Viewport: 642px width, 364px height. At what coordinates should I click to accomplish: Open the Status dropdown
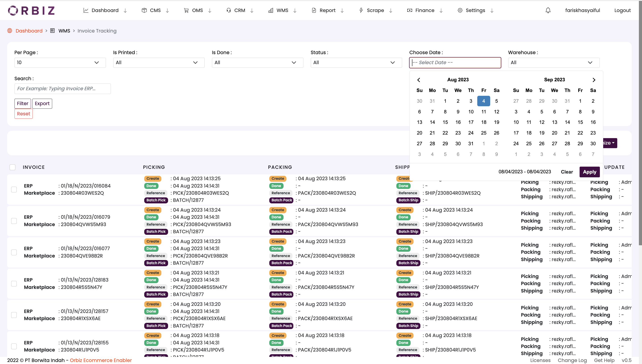[x=356, y=63]
